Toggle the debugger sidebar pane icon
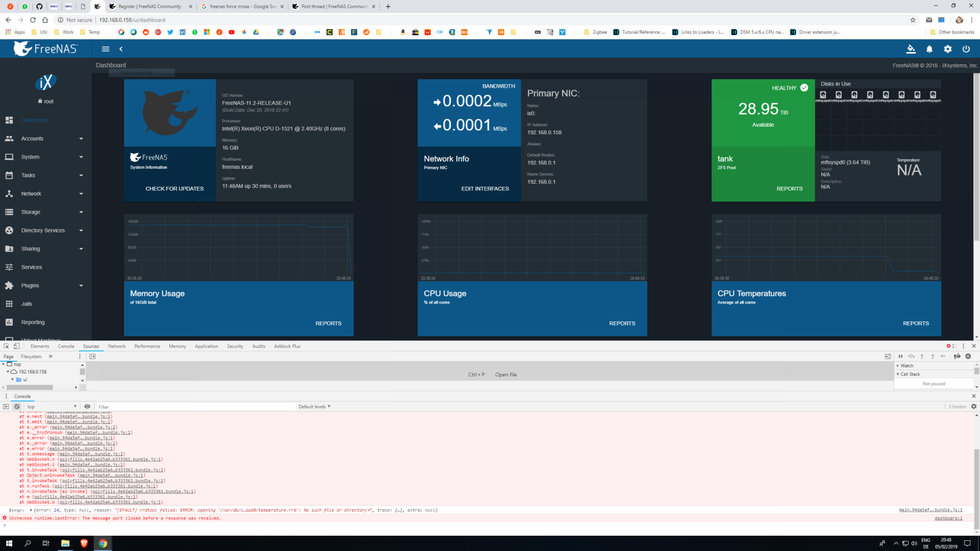980x551 pixels. pos(888,357)
